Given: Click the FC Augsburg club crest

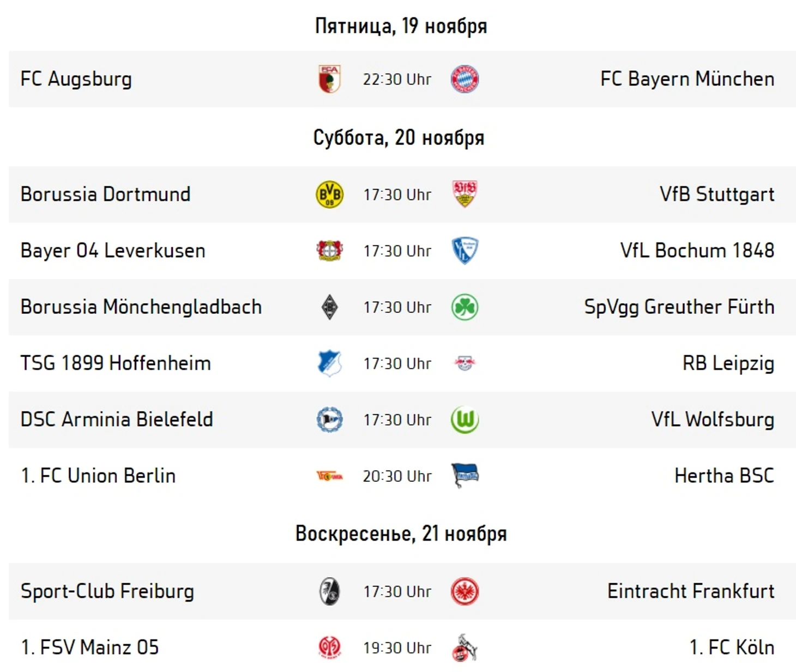Looking at the screenshot, I should [x=329, y=79].
